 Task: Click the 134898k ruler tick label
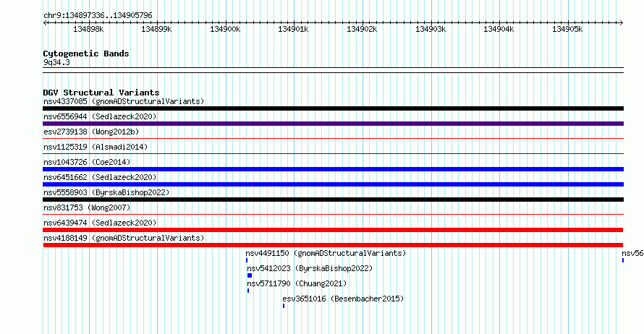click(88, 30)
